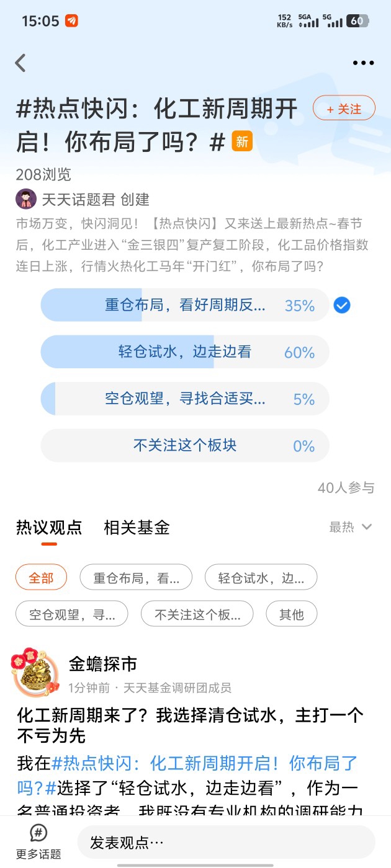
Task: Select poll option 空仓观望，寻找合适买...
Action: tap(185, 399)
